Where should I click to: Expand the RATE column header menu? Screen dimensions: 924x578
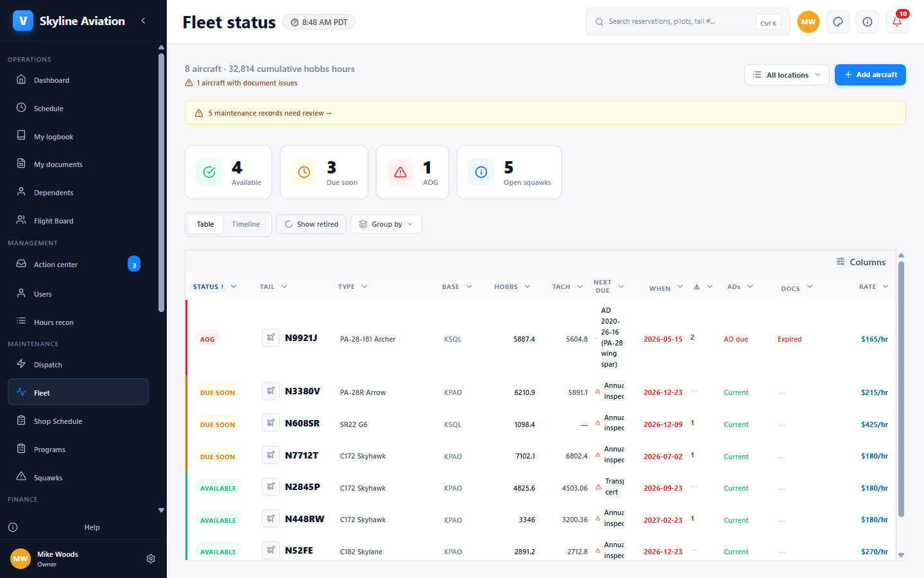click(x=886, y=286)
